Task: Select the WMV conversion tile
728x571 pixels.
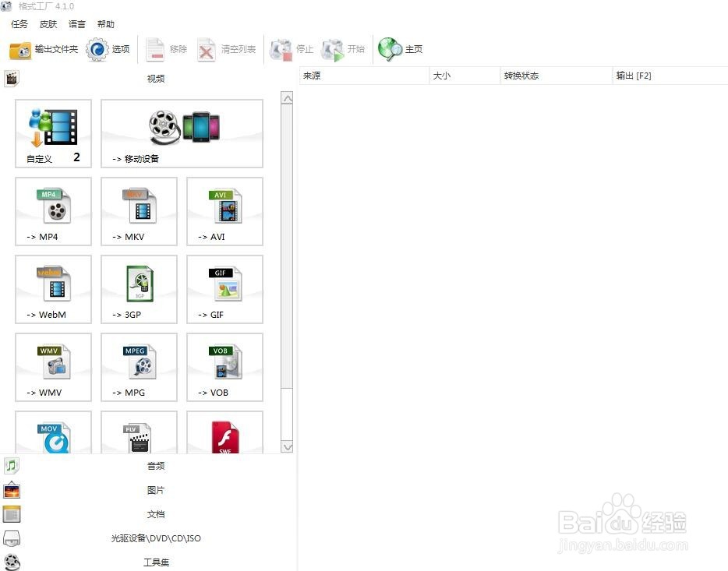Action: coord(54,368)
